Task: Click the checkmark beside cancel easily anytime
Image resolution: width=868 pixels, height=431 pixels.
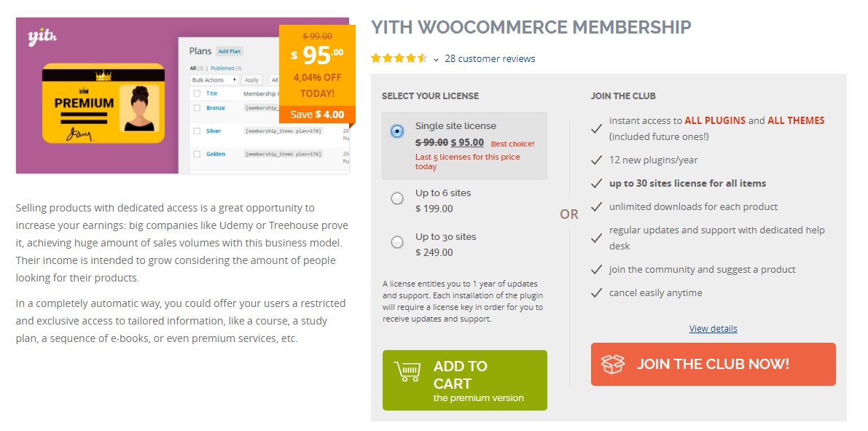Action: pos(597,293)
